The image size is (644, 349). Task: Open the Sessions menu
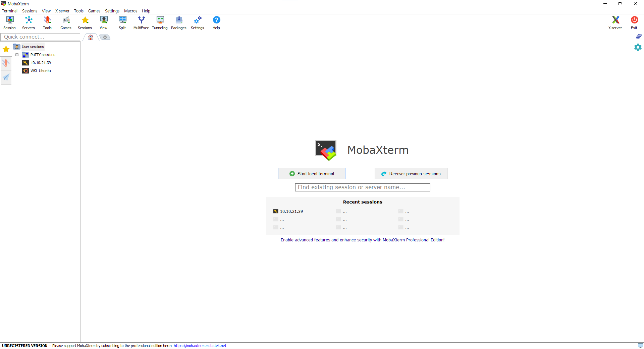tap(30, 11)
